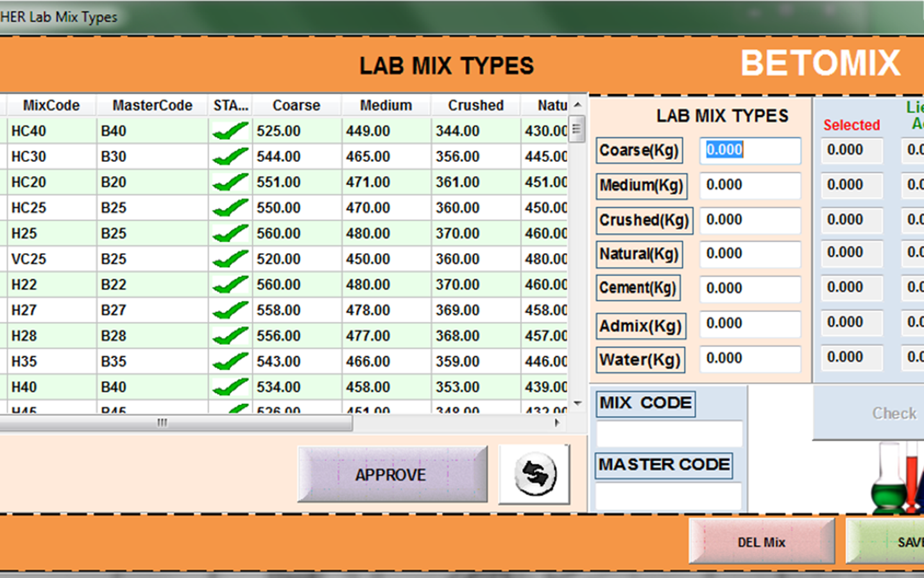Click the horizontal scrollbar right arrow
The width and height of the screenshot is (924, 578).
tap(557, 423)
